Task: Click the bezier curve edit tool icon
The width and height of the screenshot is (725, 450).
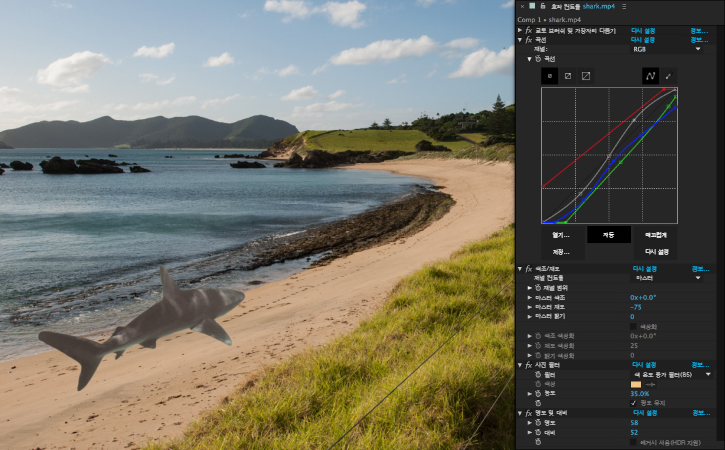Action: 649,75
